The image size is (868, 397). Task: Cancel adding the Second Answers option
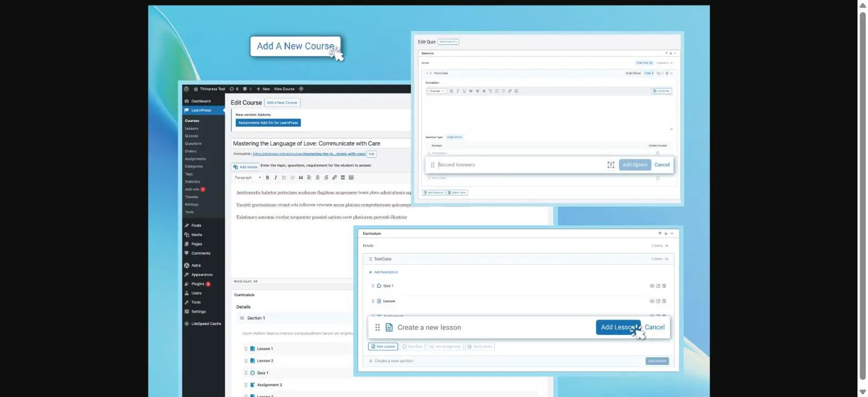click(x=662, y=165)
